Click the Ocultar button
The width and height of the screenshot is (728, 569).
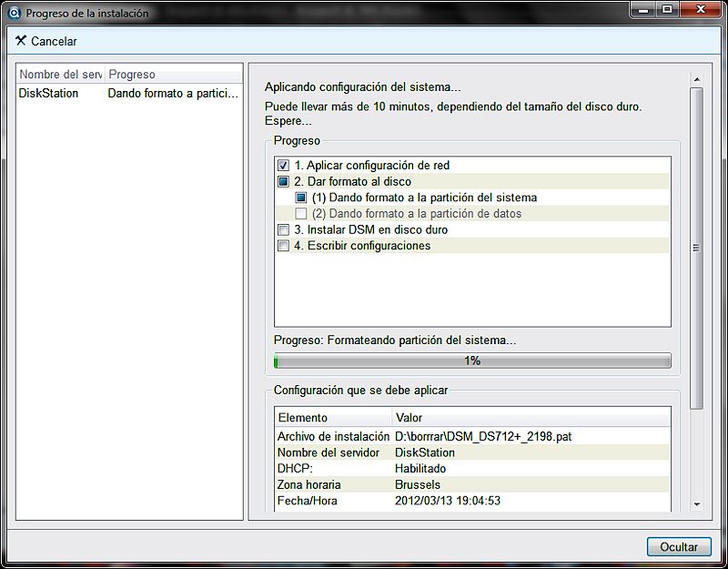click(x=679, y=547)
